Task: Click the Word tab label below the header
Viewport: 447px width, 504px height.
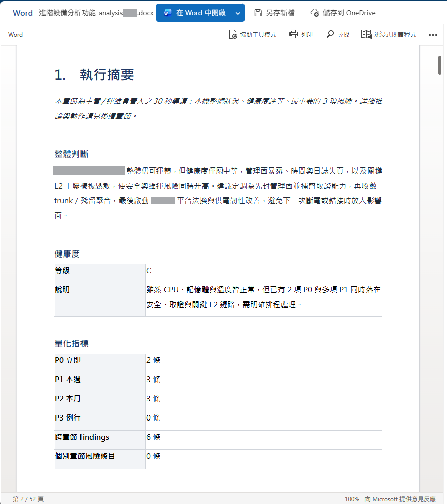Action: tap(15, 35)
